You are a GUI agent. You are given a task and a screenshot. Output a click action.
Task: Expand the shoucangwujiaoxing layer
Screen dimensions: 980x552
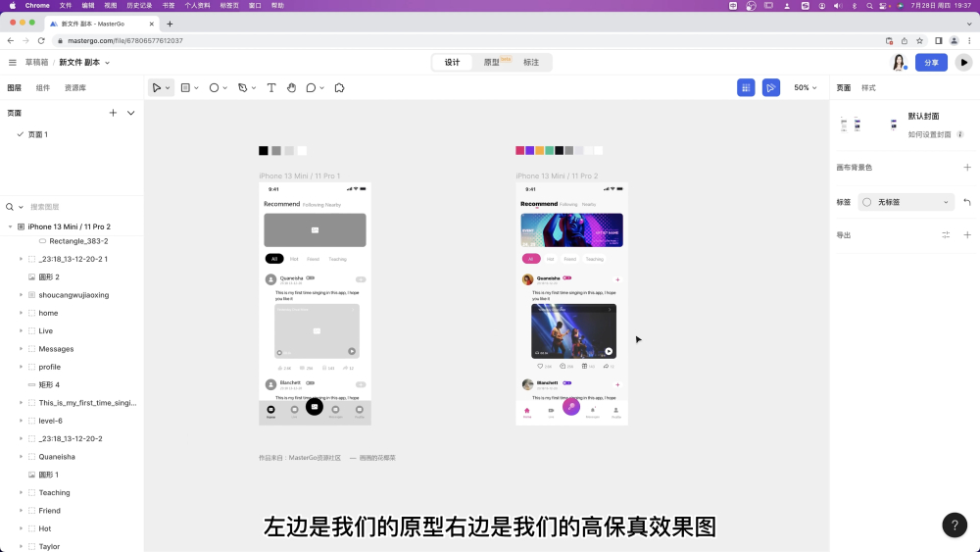pos(21,295)
